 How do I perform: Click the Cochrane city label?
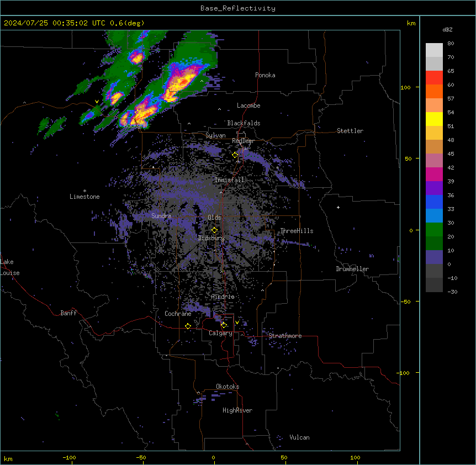point(178,314)
